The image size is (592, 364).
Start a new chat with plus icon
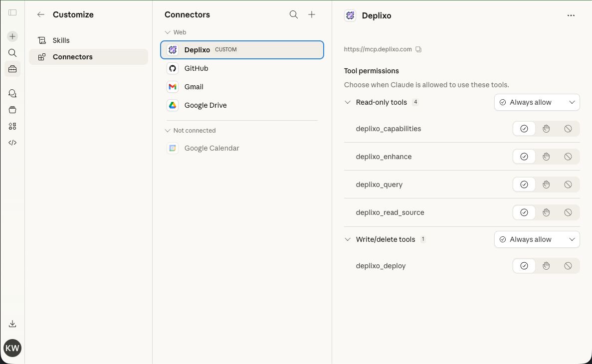coord(12,36)
